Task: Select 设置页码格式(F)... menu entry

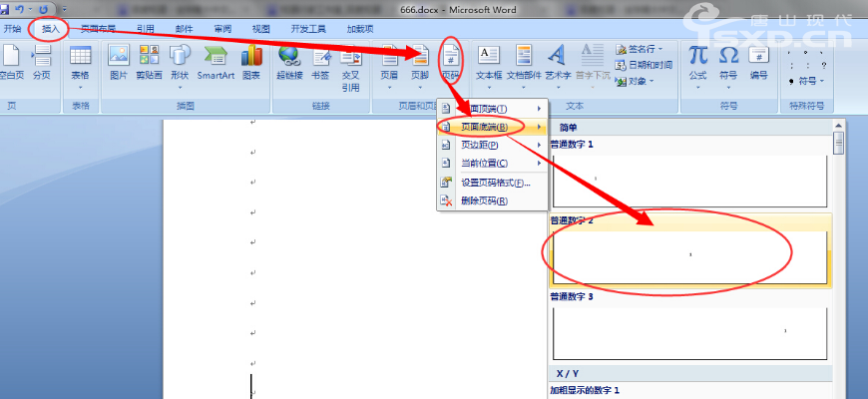Action: point(495,183)
